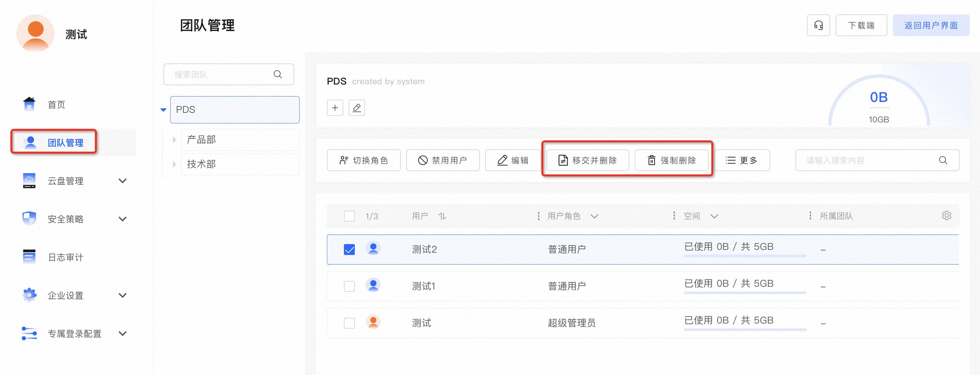
Task: Click the storage bar for 测试1
Action: 745,293
